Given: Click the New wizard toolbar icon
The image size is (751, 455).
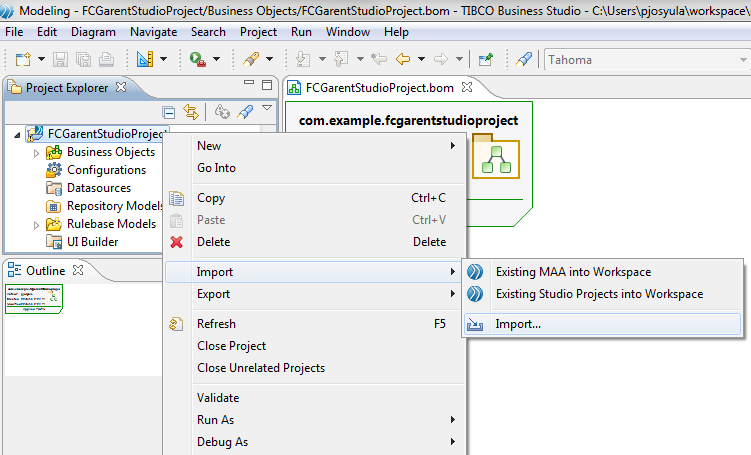Looking at the screenshot, I should (x=23, y=59).
